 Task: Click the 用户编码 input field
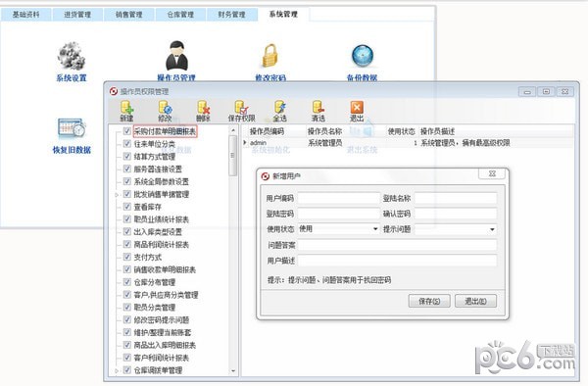pos(339,198)
